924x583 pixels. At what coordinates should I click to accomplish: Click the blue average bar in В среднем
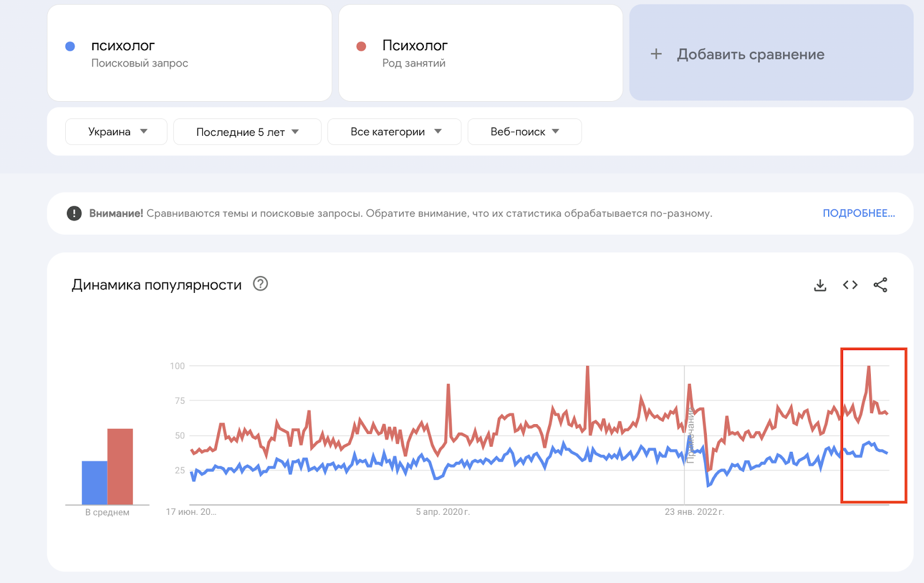point(95,483)
